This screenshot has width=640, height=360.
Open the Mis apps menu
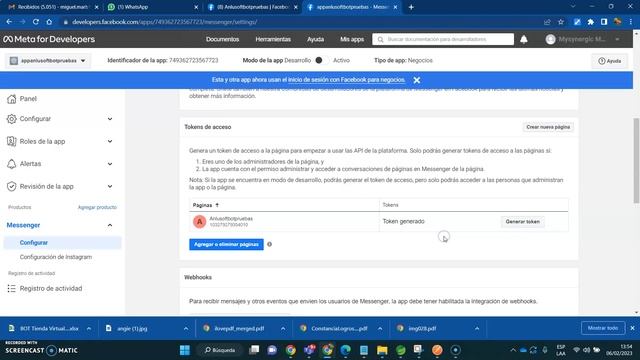pyautogui.click(x=352, y=39)
